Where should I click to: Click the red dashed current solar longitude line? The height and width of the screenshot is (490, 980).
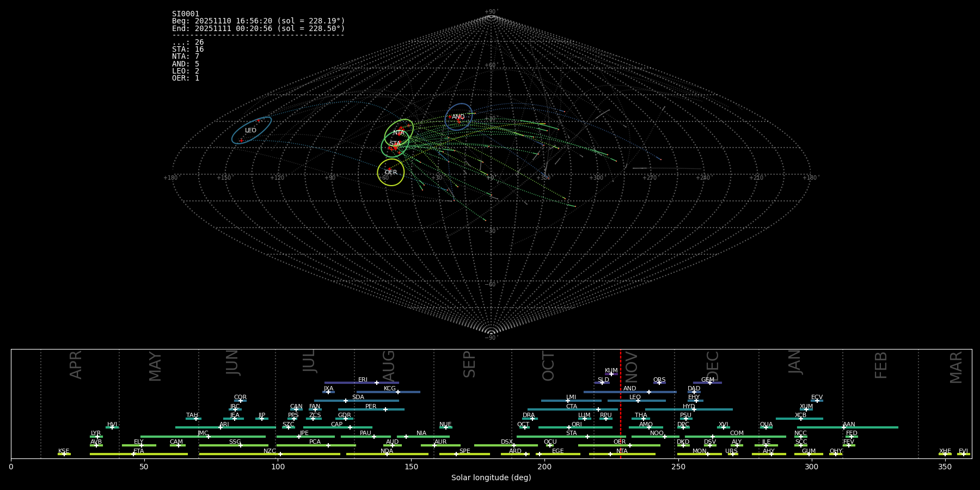(x=621, y=414)
